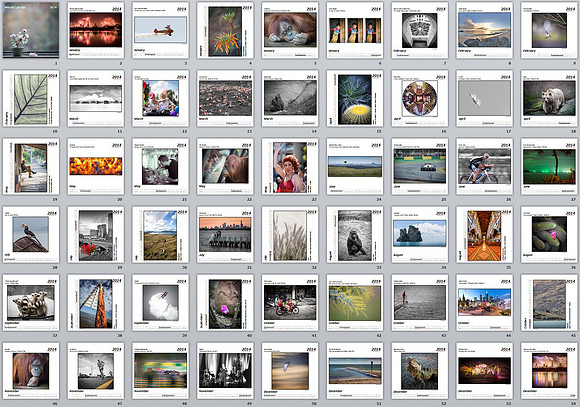Viewport: 580px width, 407px height.
Task: Choose slide 22 orangutan in tilted frame
Action: (225, 166)
